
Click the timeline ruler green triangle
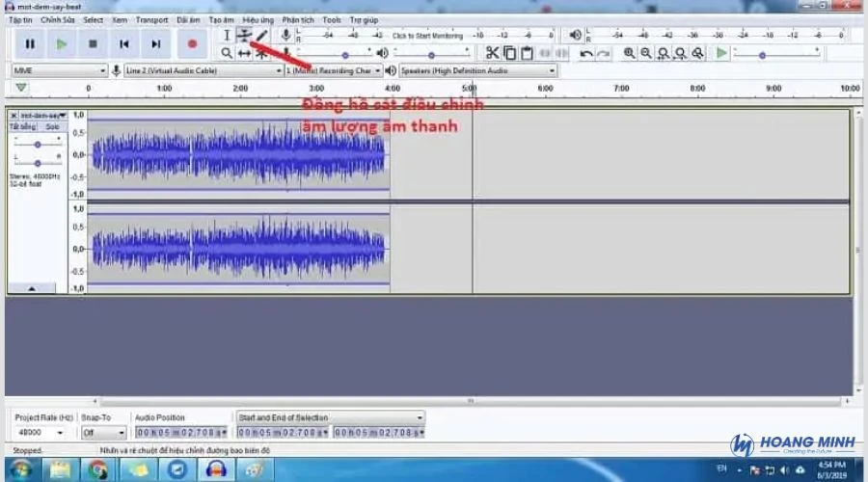coord(21,88)
